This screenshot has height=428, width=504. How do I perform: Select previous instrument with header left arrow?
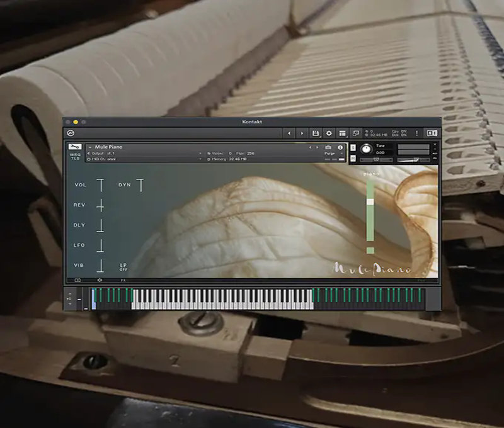click(310, 147)
